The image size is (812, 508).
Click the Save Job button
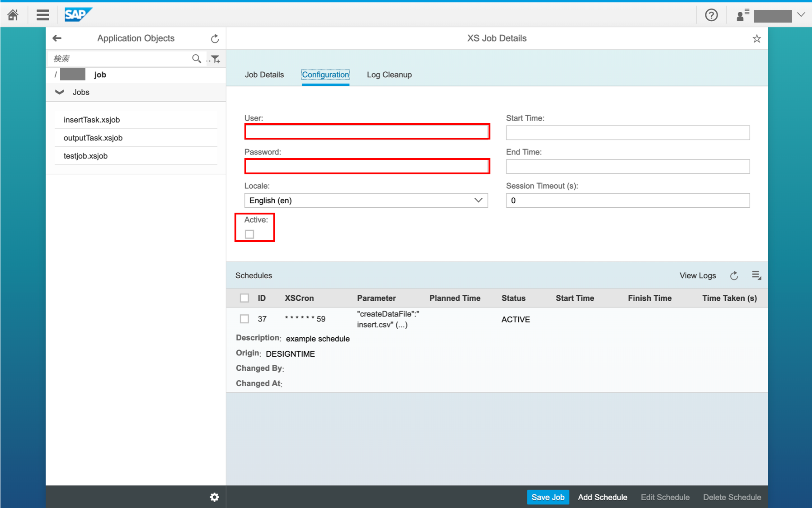(548, 497)
